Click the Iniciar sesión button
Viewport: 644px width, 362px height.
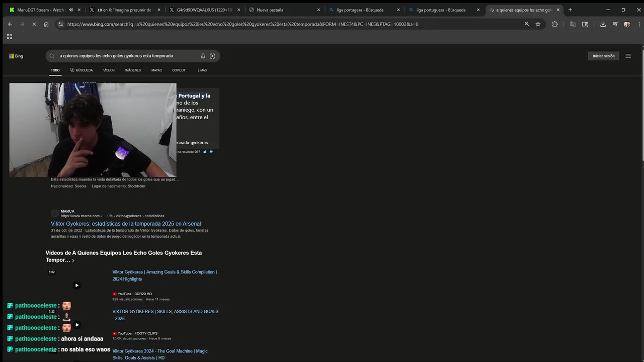[604, 56]
